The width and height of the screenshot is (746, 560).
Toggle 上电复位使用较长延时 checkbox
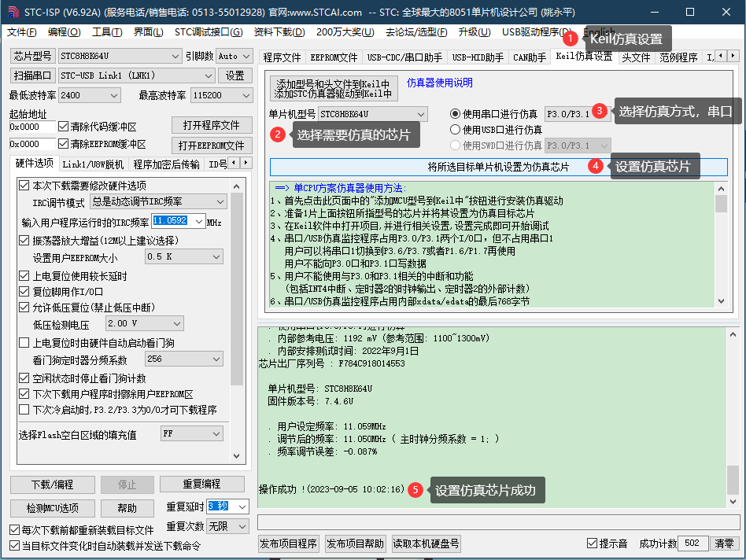pos(24,276)
